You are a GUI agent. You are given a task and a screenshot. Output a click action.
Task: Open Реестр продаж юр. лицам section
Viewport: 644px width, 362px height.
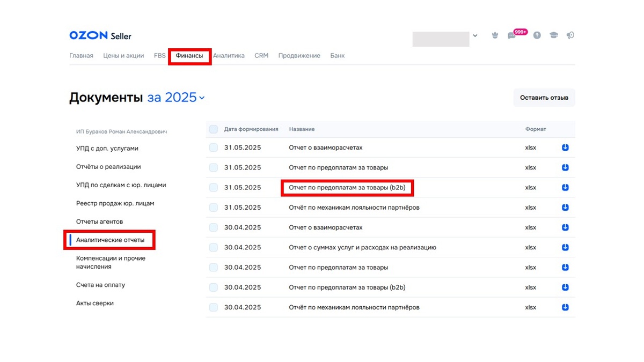115,203
